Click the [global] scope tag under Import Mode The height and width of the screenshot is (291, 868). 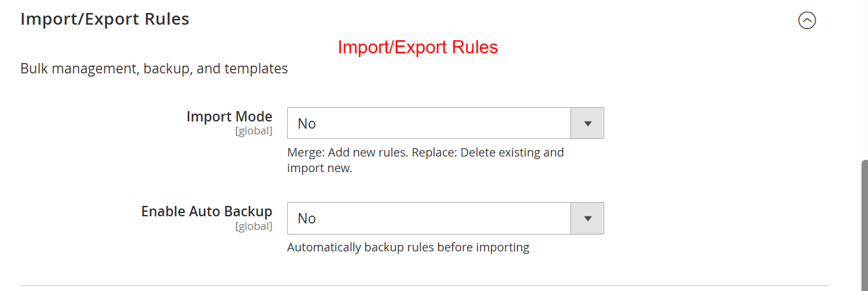253,131
